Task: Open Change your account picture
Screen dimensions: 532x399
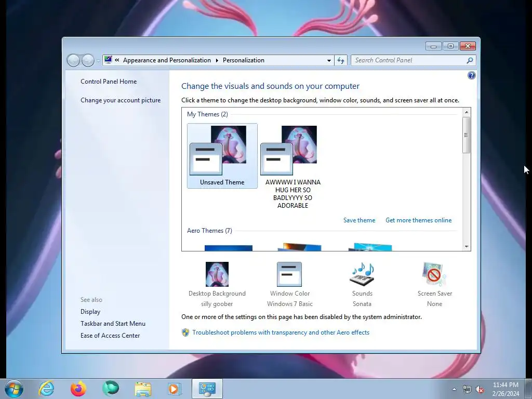Action: [121, 100]
